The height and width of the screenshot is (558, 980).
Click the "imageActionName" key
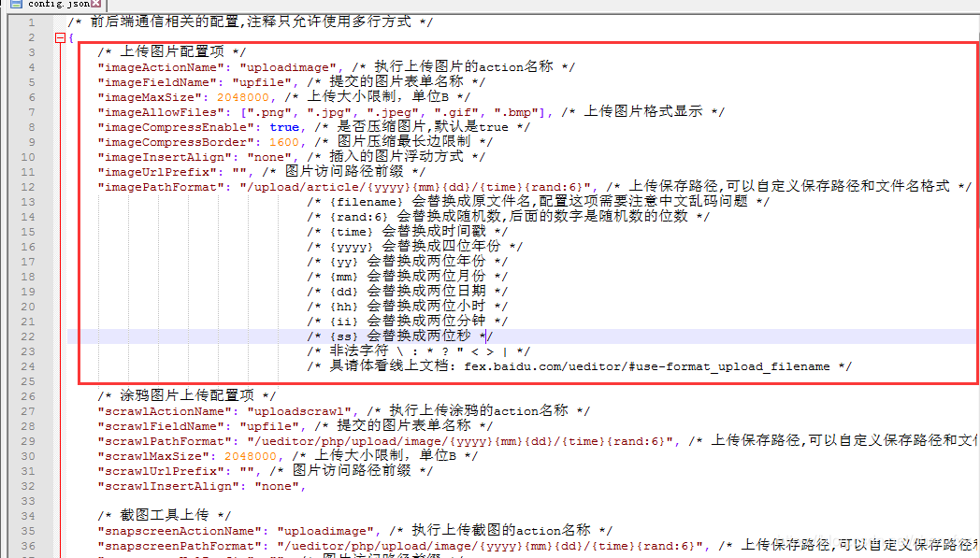pyautogui.click(x=161, y=67)
